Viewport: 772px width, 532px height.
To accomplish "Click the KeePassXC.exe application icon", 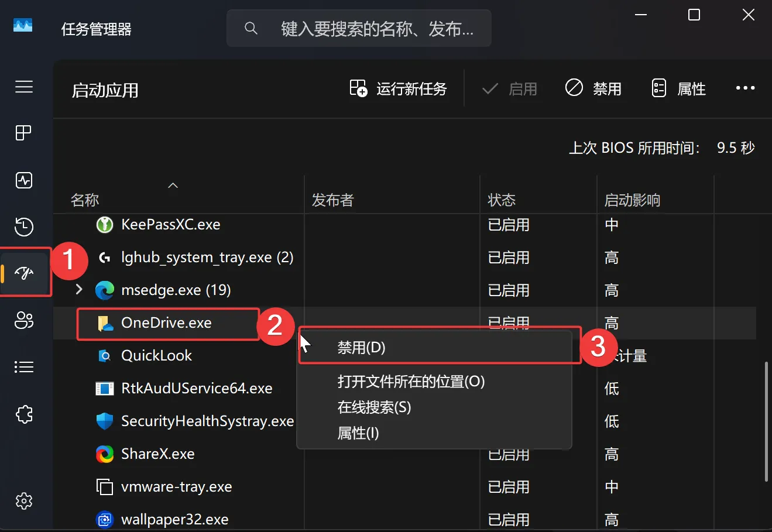I will pos(104,224).
